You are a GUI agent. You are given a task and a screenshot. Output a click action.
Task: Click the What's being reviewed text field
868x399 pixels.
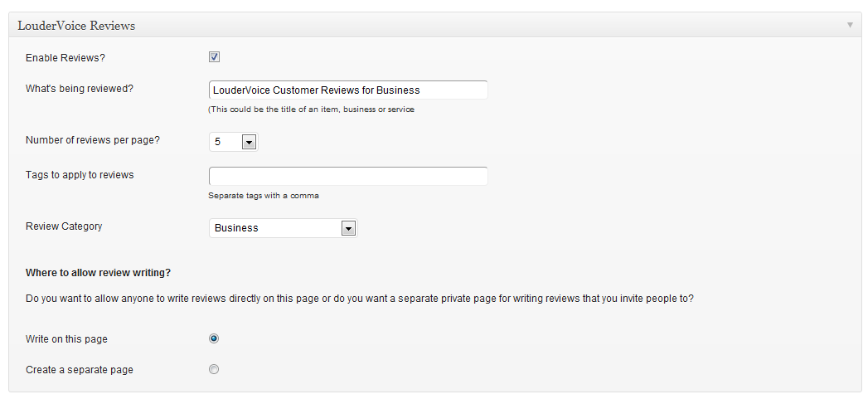[348, 90]
